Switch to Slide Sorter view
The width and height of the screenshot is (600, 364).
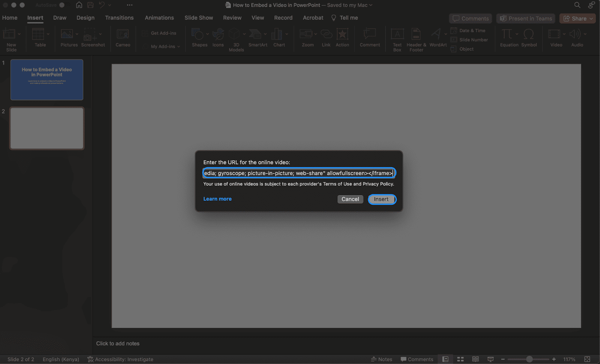pos(460,359)
